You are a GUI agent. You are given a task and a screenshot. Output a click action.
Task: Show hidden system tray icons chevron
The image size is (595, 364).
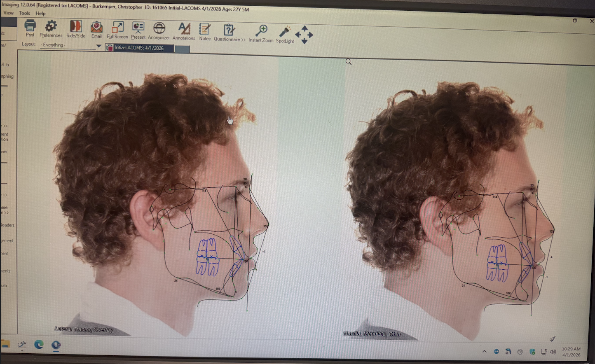tap(484, 351)
